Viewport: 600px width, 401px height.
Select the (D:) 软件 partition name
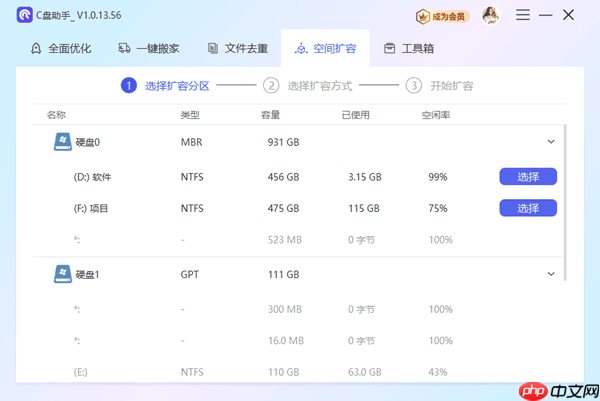pyautogui.click(x=92, y=177)
